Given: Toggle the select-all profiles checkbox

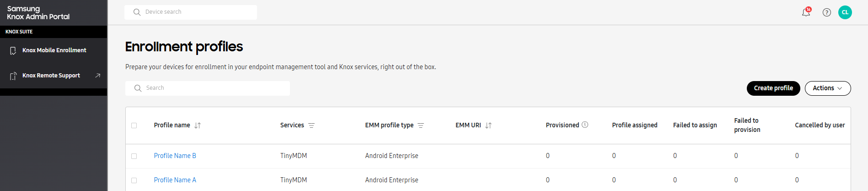Looking at the screenshot, I should tap(134, 126).
